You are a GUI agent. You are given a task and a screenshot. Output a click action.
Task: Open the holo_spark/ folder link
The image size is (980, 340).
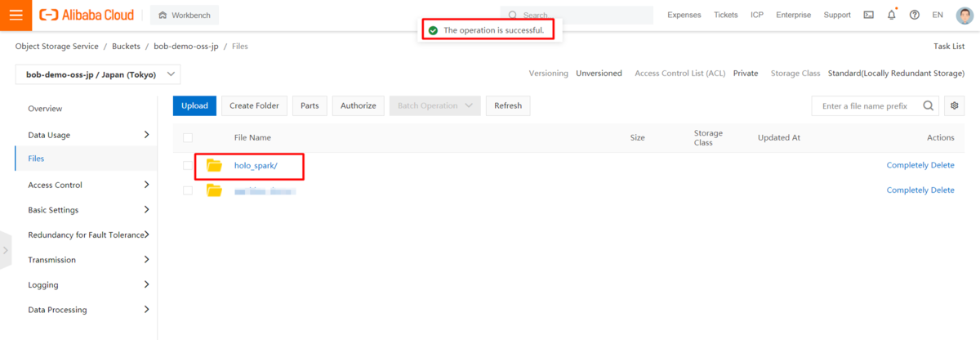(256, 166)
